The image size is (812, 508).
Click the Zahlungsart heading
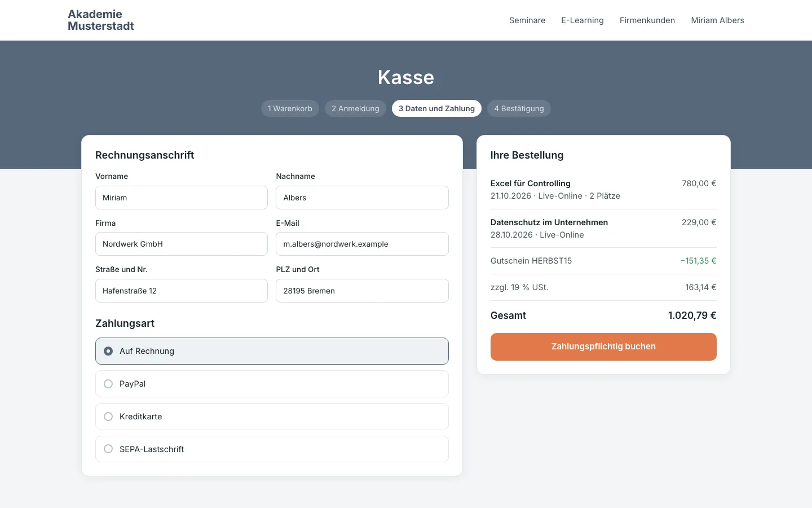125,323
